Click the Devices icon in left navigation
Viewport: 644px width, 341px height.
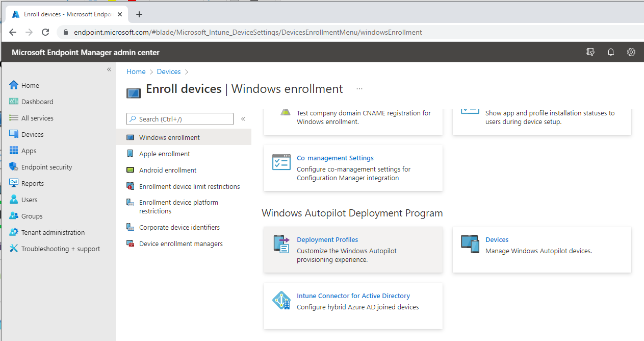click(14, 134)
